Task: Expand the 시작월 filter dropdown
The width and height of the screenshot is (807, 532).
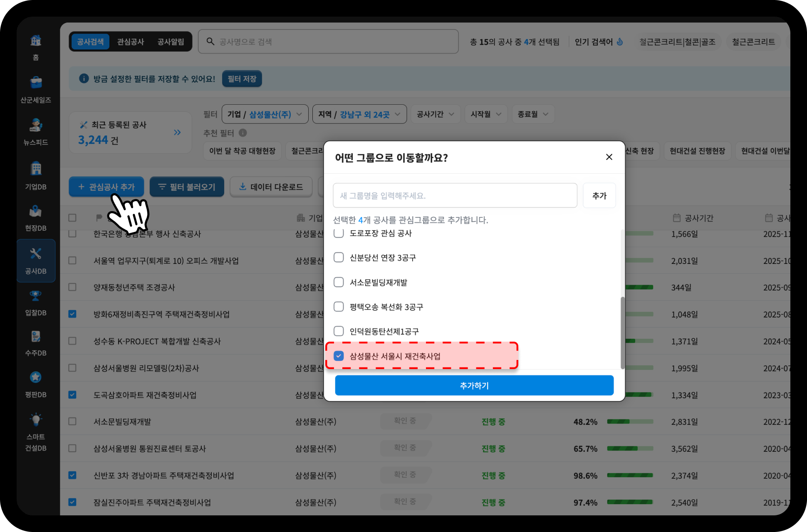Action: pyautogui.click(x=486, y=114)
